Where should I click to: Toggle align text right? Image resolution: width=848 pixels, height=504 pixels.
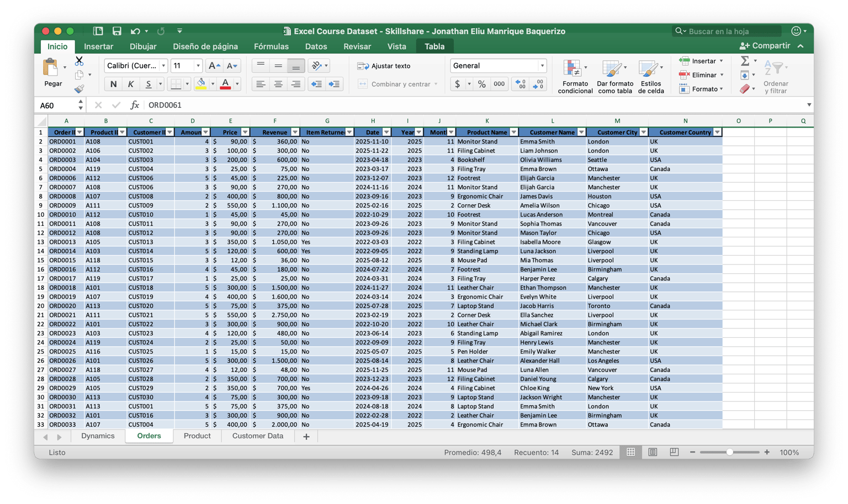(x=296, y=84)
